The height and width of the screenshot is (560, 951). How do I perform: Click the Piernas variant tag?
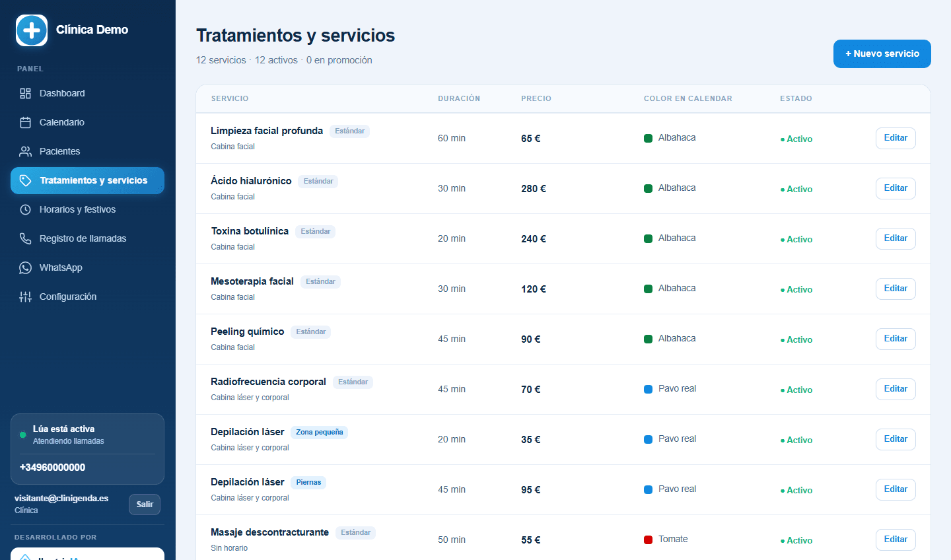click(308, 482)
